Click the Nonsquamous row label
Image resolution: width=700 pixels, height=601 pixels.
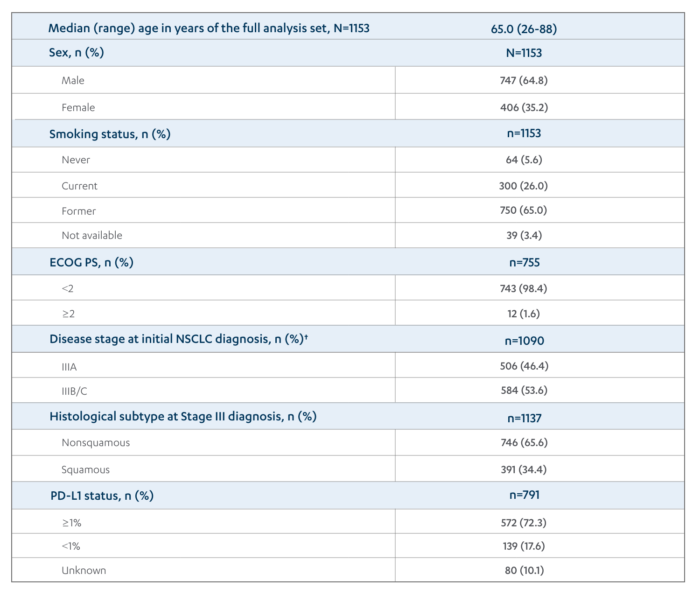tap(96, 442)
